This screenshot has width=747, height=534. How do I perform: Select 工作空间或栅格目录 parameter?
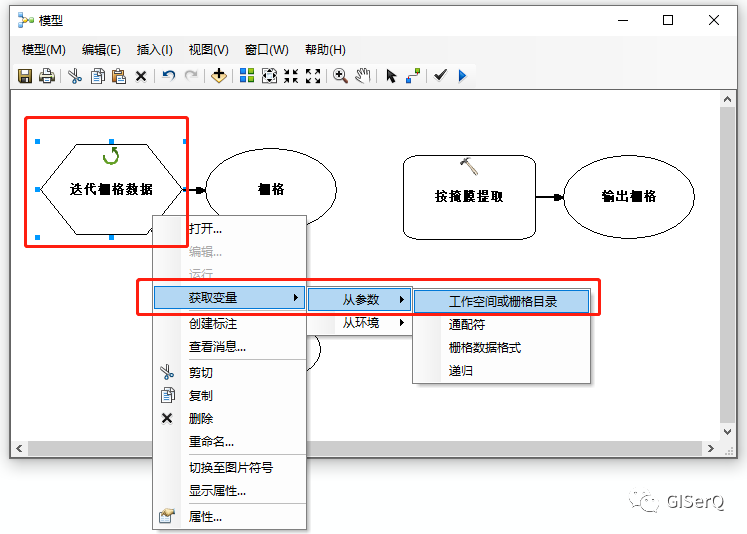502,302
